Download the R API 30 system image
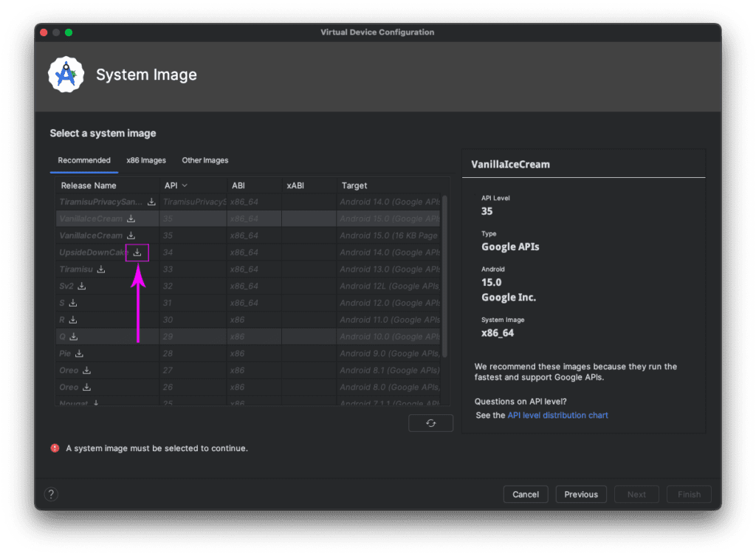Image resolution: width=756 pixels, height=556 pixels. [72, 319]
